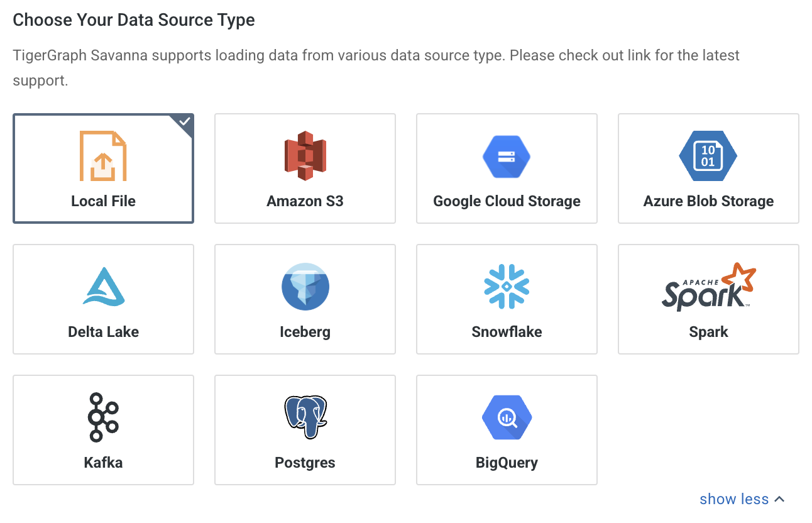Click the Apache Spark logo
The height and width of the screenshot is (523, 812).
tap(708, 287)
